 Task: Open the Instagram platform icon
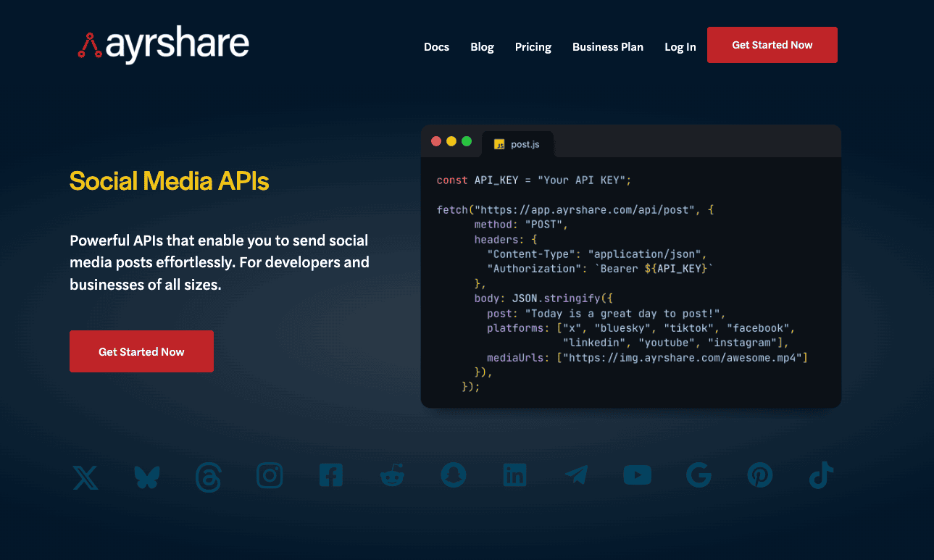pyautogui.click(x=270, y=475)
